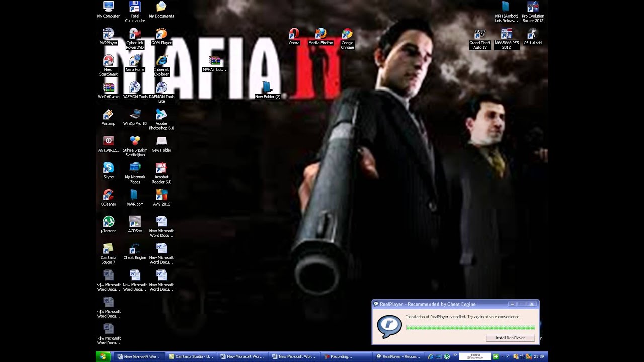Image resolution: width=644 pixels, height=362 pixels.
Task: Click Internet Explorer quick launch icon
Action: [431, 357]
